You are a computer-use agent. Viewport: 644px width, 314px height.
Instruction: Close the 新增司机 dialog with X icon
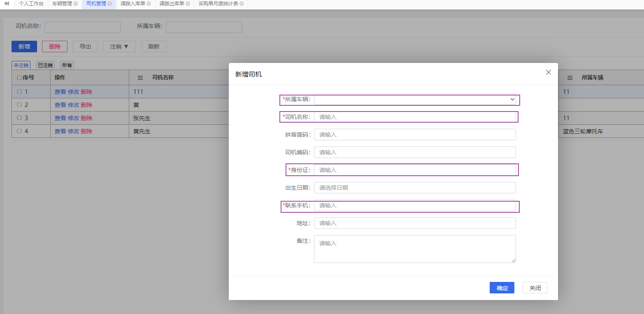coord(548,72)
